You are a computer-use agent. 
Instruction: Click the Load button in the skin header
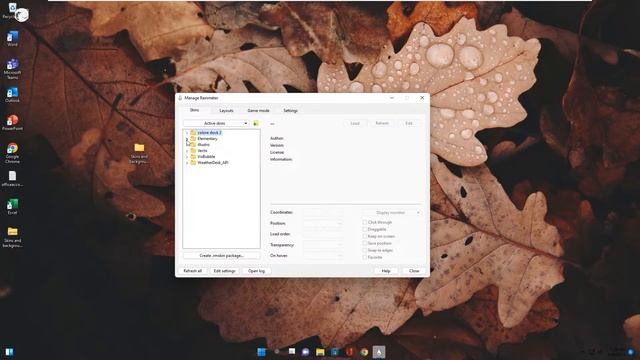point(355,123)
